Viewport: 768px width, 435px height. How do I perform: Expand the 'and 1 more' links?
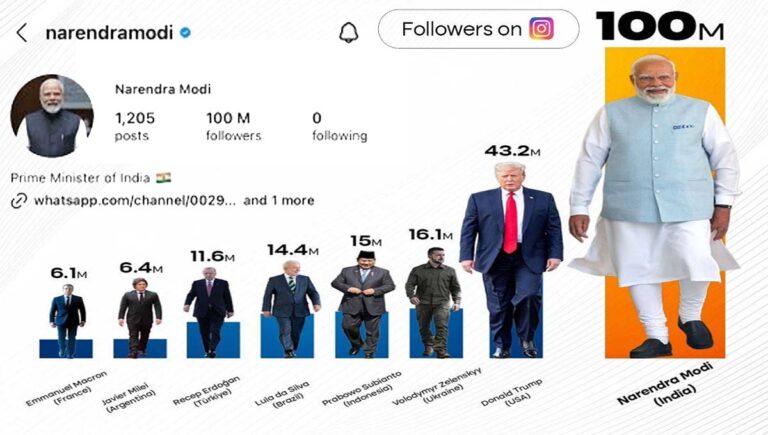tap(279, 201)
